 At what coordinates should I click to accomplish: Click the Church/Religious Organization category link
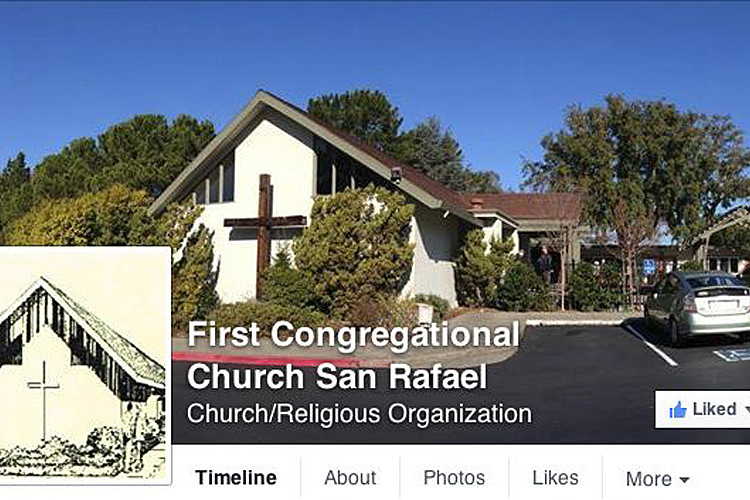359,414
